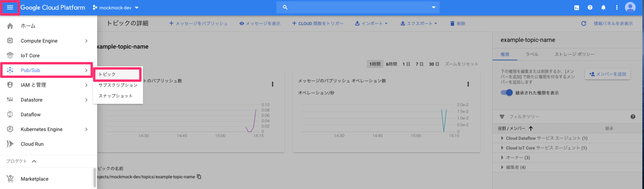Click ズームをリセット
644x189 pixels.
point(461,64)
